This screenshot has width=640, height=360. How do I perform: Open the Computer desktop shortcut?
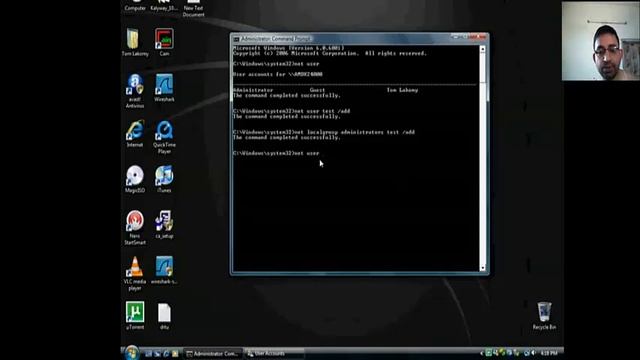click(x=135, y=5)
